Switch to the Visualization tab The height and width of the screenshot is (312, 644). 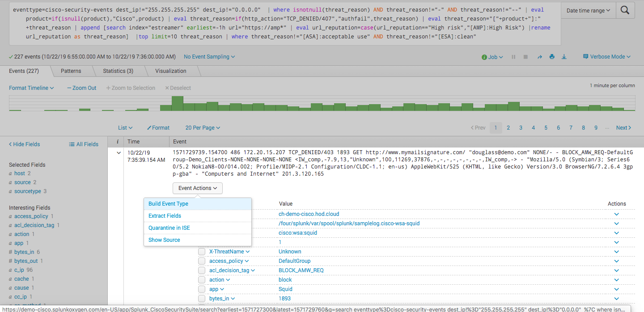click(x=171, y=71)
